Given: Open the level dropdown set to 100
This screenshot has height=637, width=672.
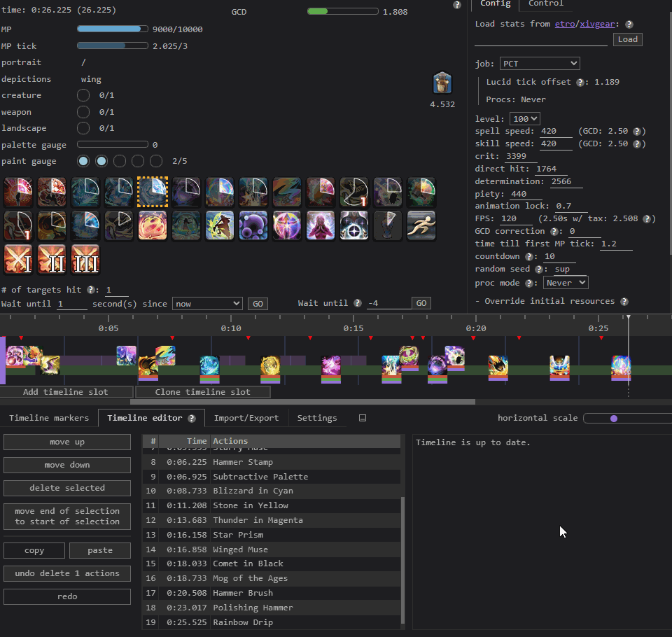Looking at the screenshot, I should 524,119.
